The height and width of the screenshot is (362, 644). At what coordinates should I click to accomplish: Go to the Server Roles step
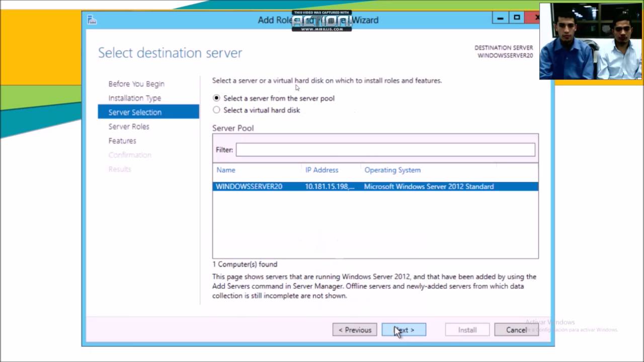pyautogui.click(x=129, y=126)
